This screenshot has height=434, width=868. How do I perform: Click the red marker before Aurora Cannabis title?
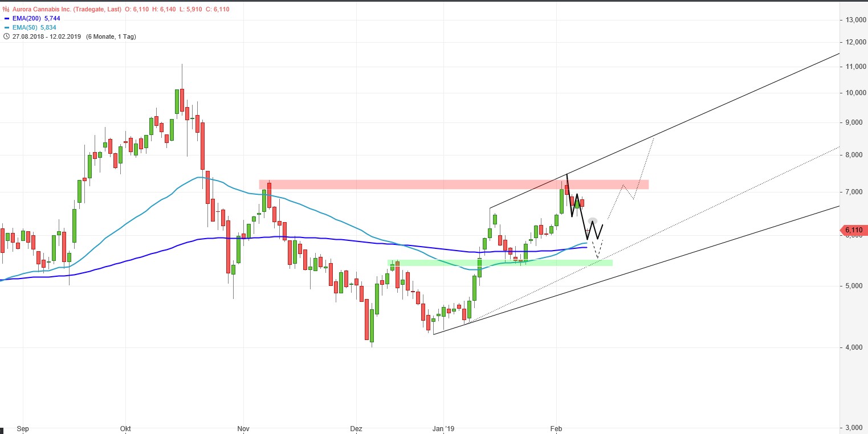pyautogui.click(x=7, y=10)
